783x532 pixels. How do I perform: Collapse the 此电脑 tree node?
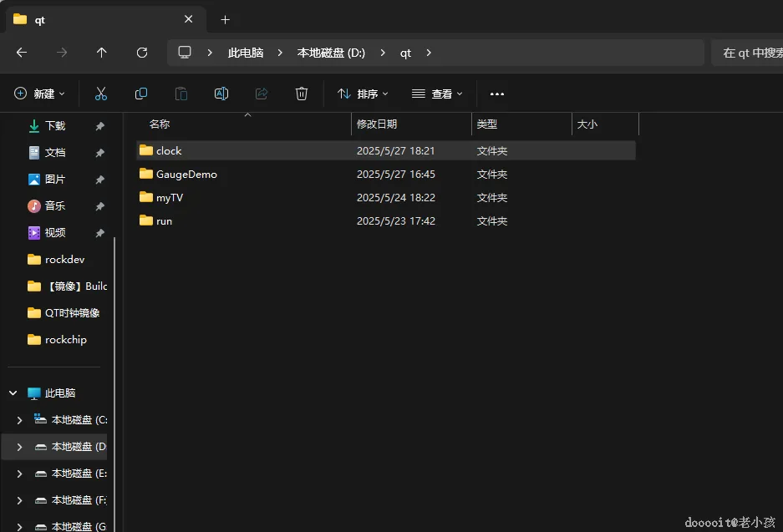pos(13,393)
